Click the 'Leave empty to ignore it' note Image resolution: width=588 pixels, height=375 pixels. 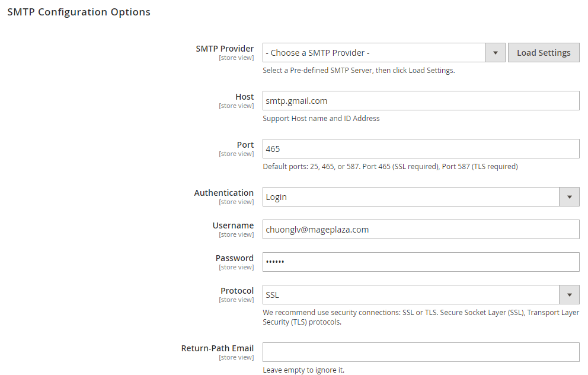303,370
